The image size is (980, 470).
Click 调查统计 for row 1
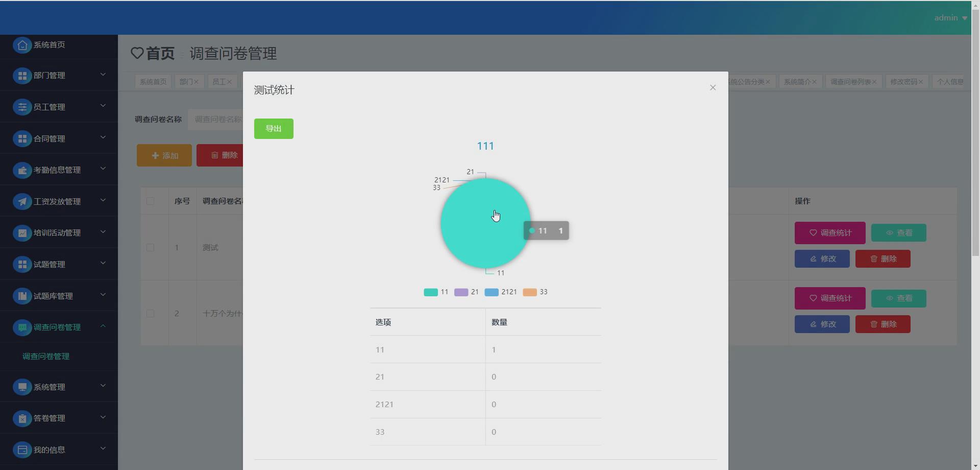[x=830, y=233]
